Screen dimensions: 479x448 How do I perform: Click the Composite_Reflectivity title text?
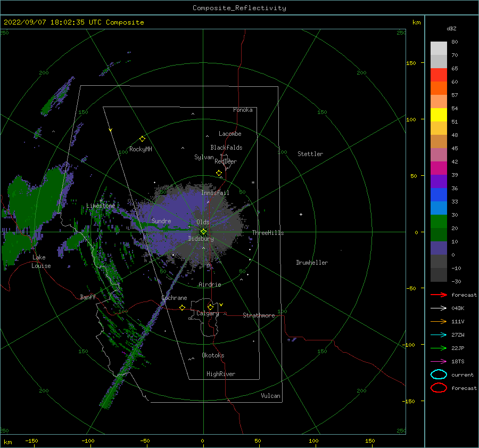(x=240, y=8)
